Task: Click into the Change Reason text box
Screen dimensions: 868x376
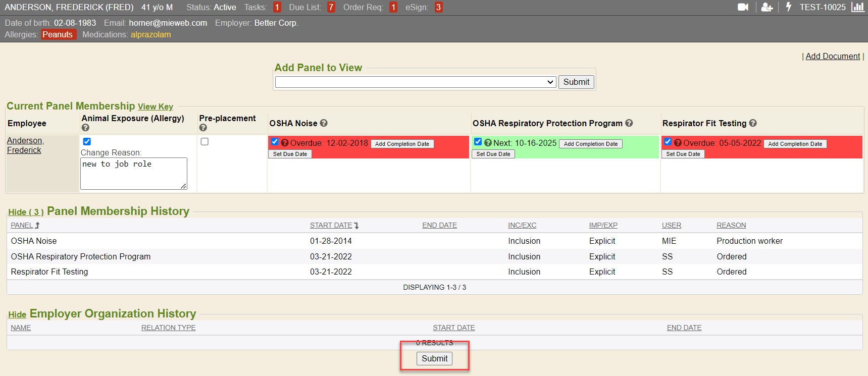Action: coord(133,174)
